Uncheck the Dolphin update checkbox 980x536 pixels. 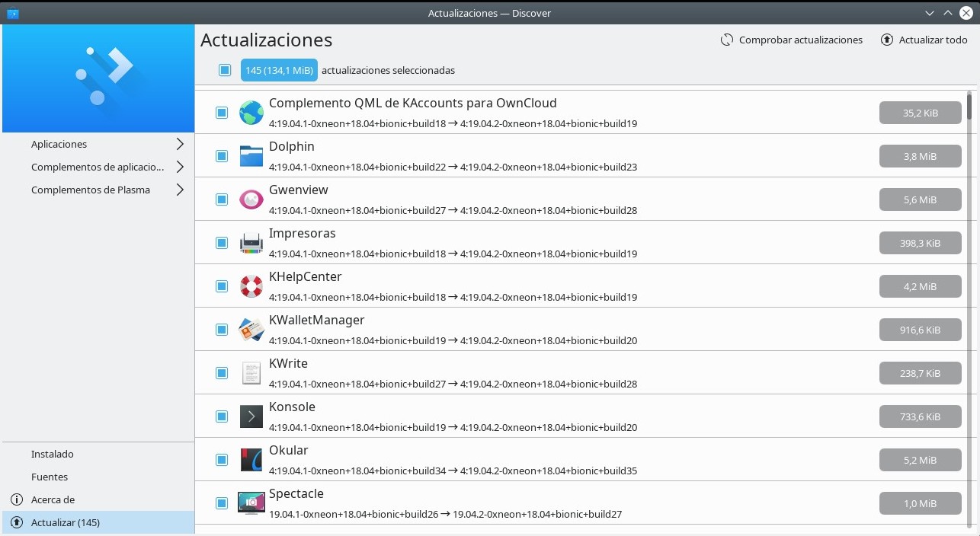click(x=222, y=155)
